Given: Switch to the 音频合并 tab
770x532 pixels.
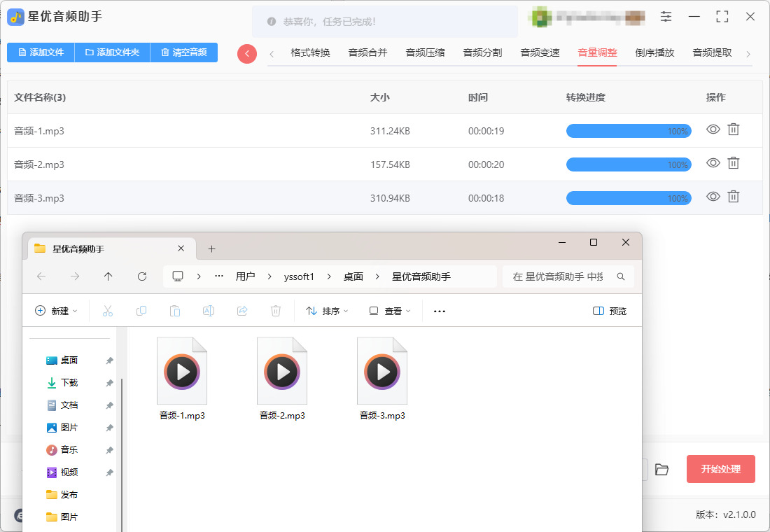Looking at the screenshot, I should (367, 53).
